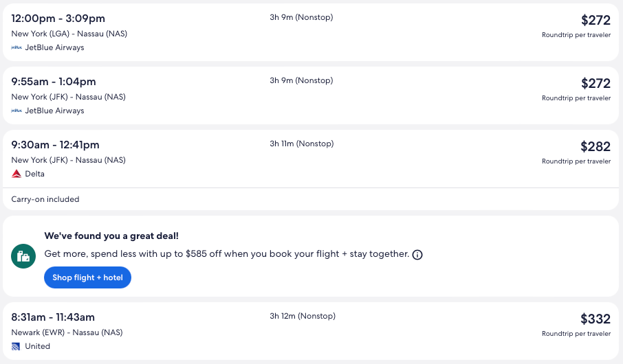Click the 3h 11m (Nonstop) duration text

(x=301, y=144)
